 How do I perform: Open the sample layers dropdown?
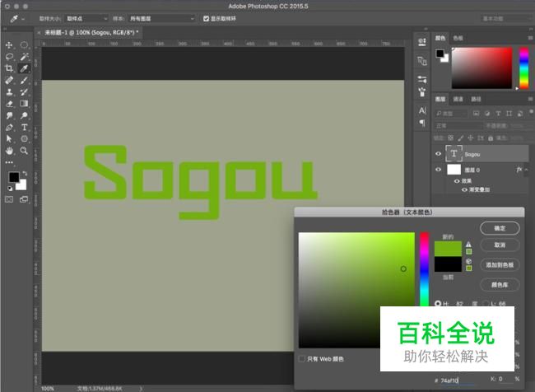(162, 18)
